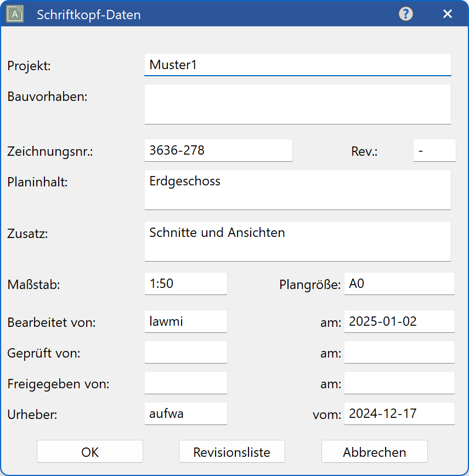
Task: Focus the empty Bauvorhaben text box
Action: (297, 104)
